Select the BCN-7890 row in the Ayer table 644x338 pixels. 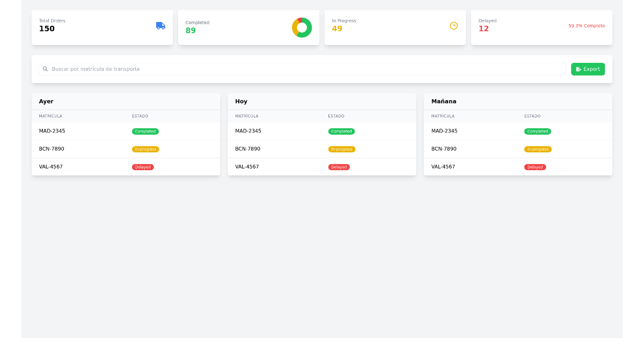[x=126, y=149]
